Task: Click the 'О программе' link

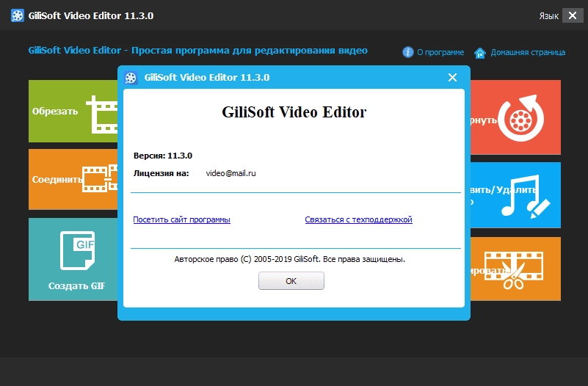Action: 440,52
